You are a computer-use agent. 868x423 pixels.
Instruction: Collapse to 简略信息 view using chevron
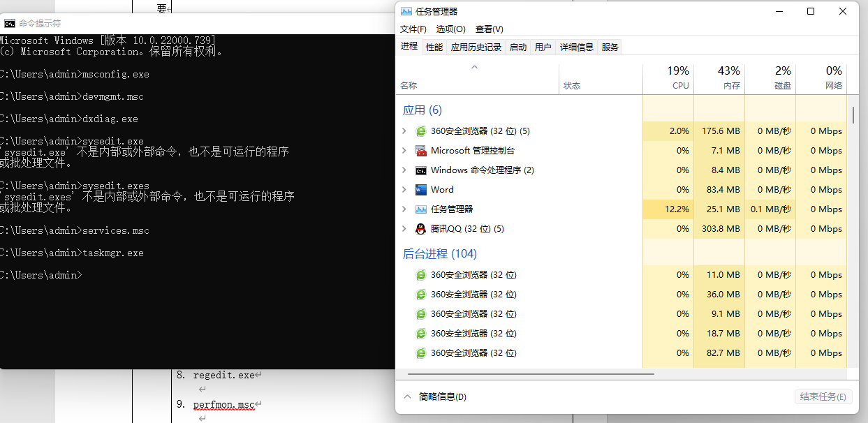[x=408, y=396]
